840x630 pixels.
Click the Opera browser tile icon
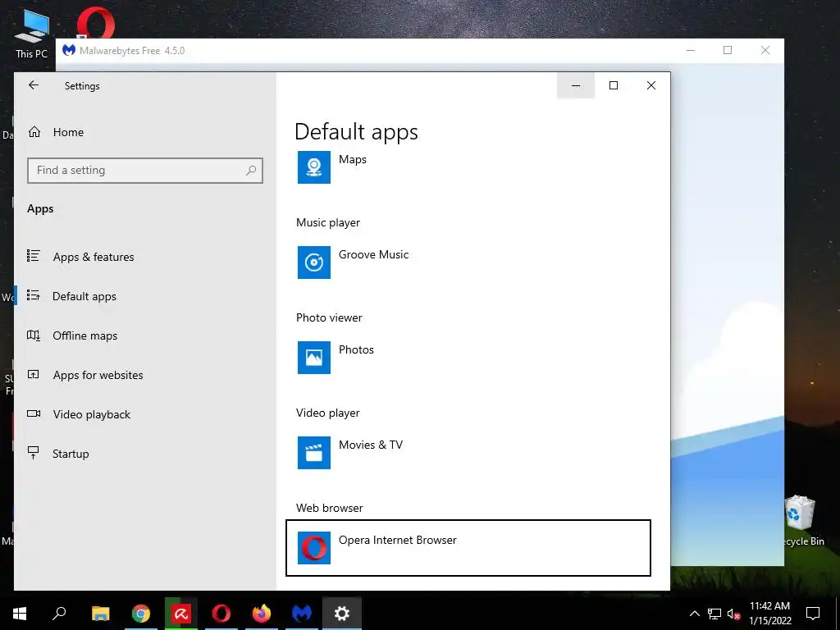tap(314, 548)
